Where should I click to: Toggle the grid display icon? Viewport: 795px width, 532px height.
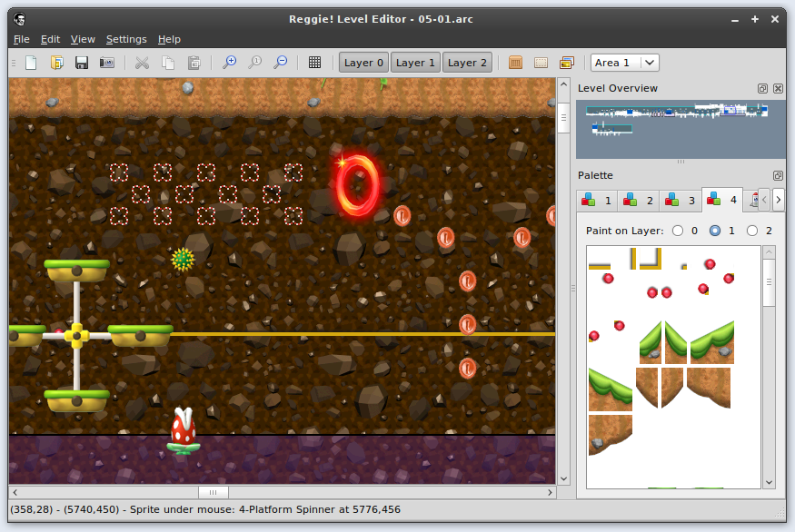coord(314,63)
